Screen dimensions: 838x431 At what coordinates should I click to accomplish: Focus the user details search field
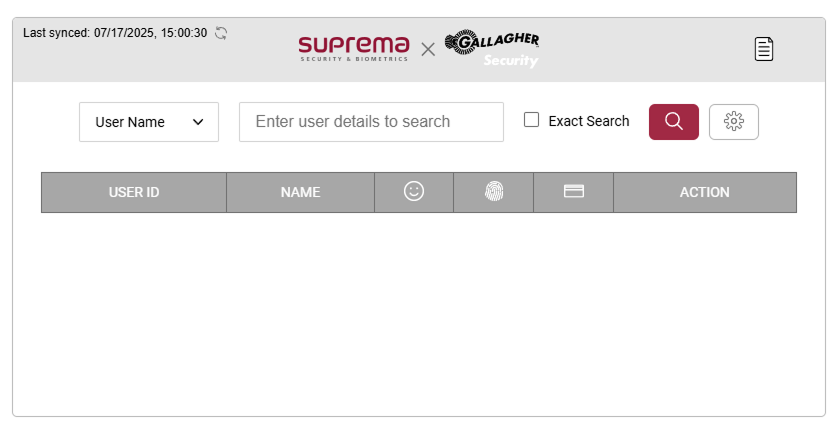point(371,122)
